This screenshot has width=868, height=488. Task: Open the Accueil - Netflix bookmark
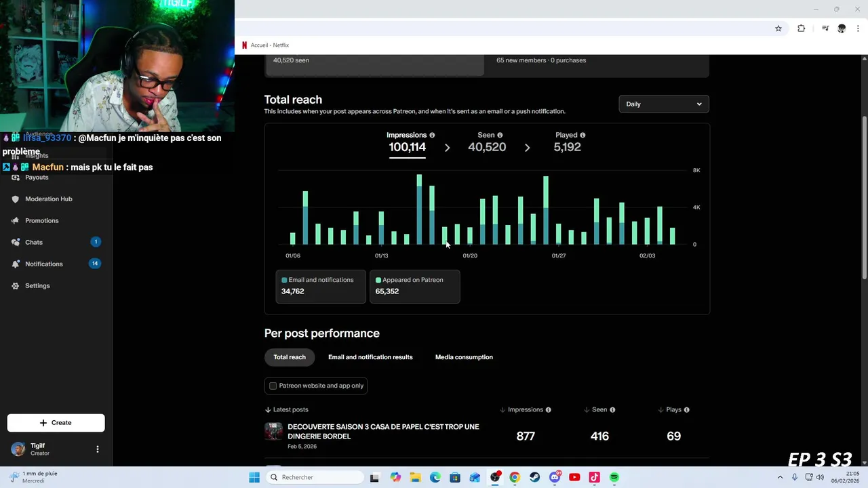(x=265, y=45)
